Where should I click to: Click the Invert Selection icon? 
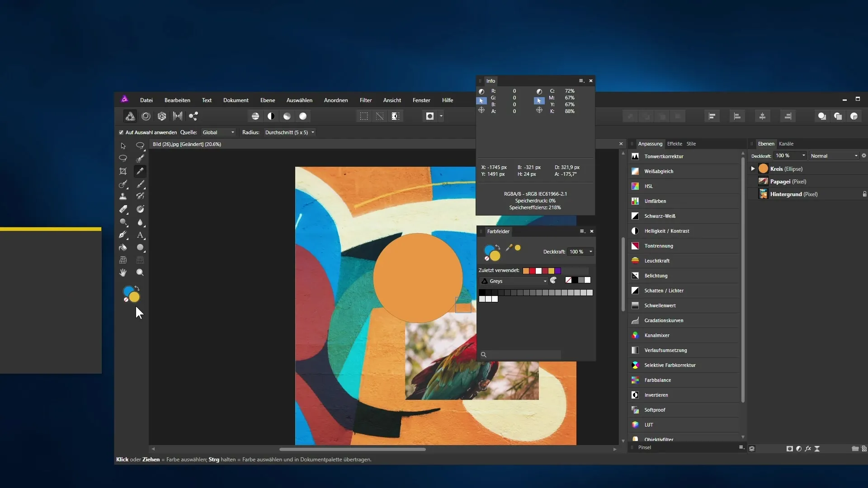[396, 116]
